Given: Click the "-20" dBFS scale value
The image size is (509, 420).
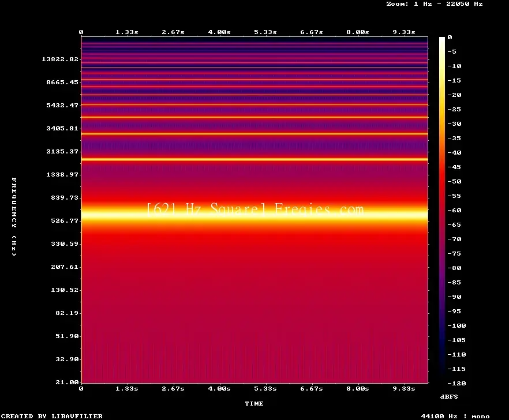Looking at the screenshot, I should (x=454, y=95).
